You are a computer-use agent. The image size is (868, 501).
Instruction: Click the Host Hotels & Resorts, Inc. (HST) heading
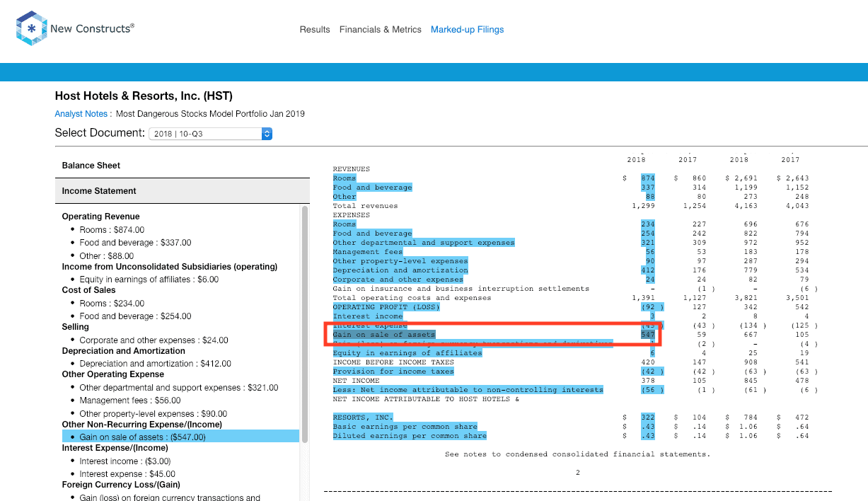point(144,96)
